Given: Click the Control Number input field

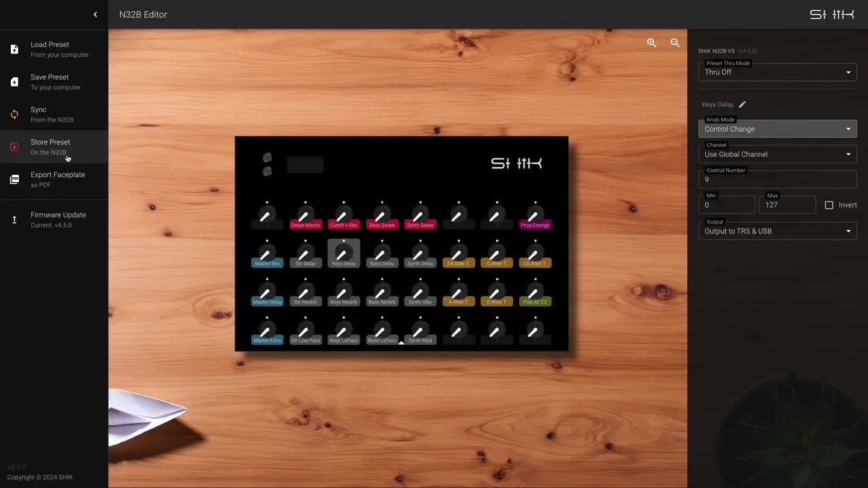Looking at the screenshot, I should pos(778,179).
